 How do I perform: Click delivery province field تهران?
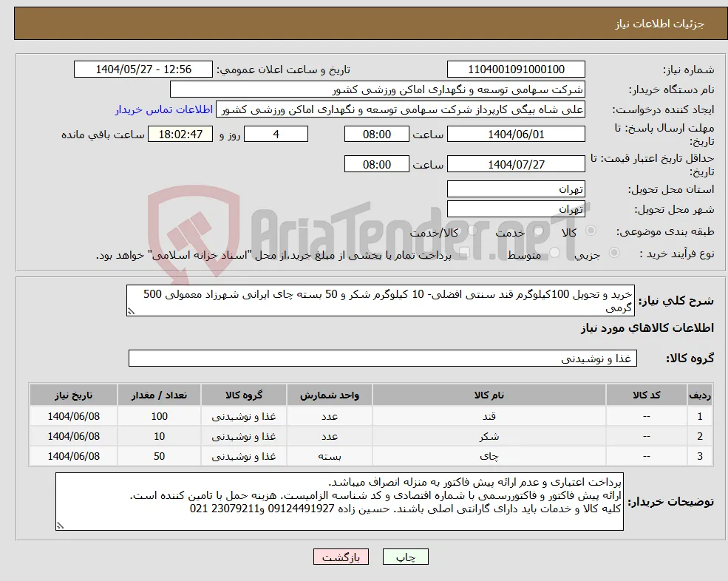point(516,189)
